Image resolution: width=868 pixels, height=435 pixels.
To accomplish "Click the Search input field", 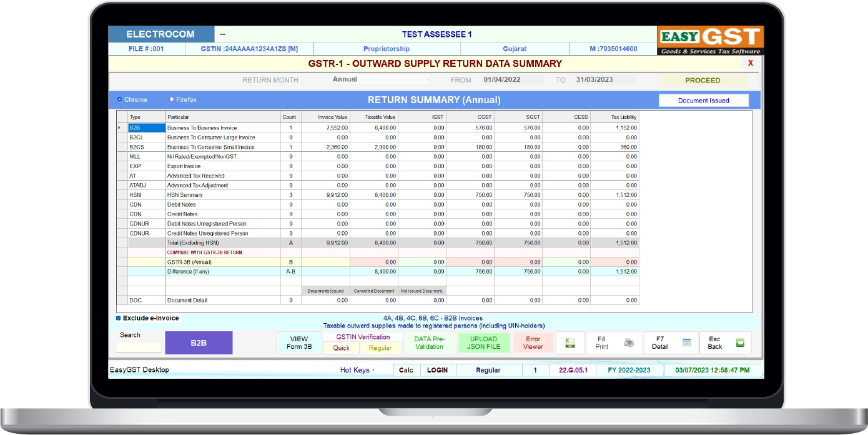I will tap(139, 347).
